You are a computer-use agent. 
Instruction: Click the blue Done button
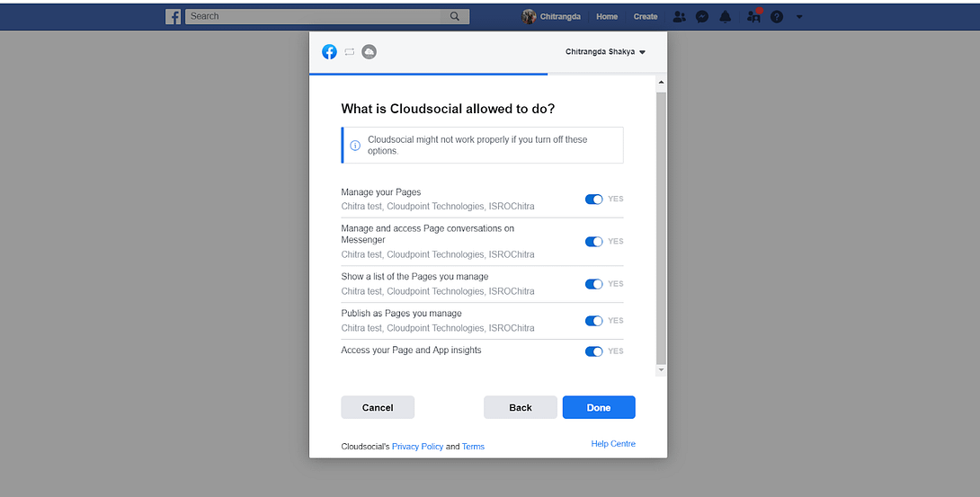coord(599,407)
